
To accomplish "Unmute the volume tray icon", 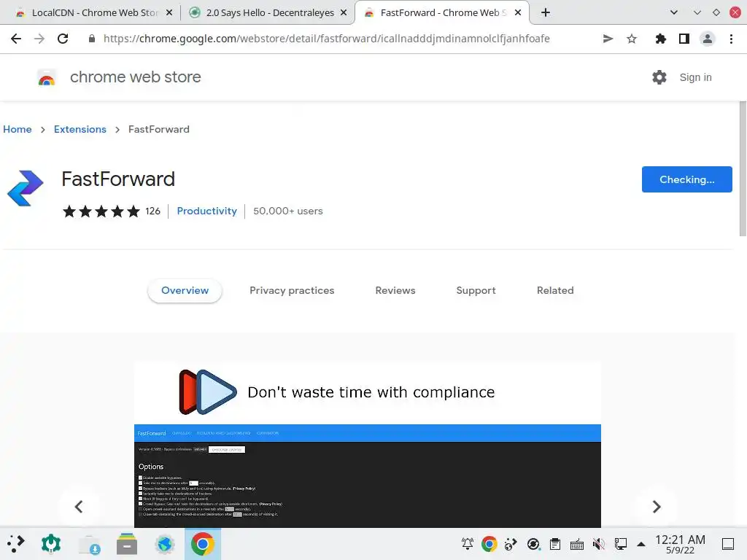I will pos(599,544).
